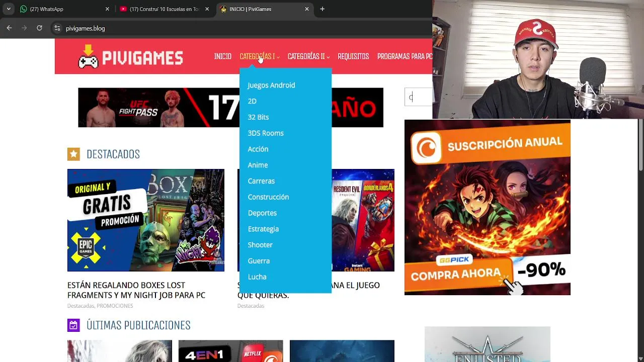Expand the CATEGORÍAS I menu
Image resolution: width=644 pixels, height=362 pixels.
pyautogui.click(x=259, y=56)
